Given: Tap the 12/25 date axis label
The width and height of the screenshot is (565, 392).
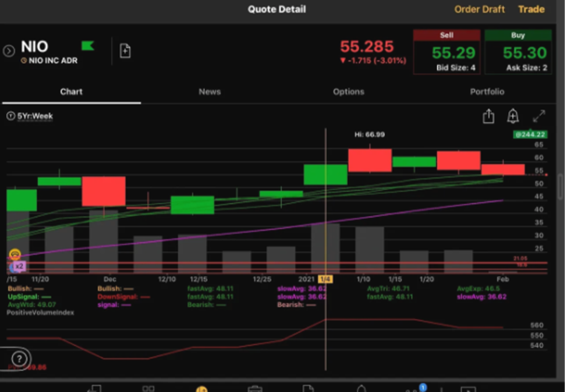Looking at the screenshot, I should [x=262, y=279].
